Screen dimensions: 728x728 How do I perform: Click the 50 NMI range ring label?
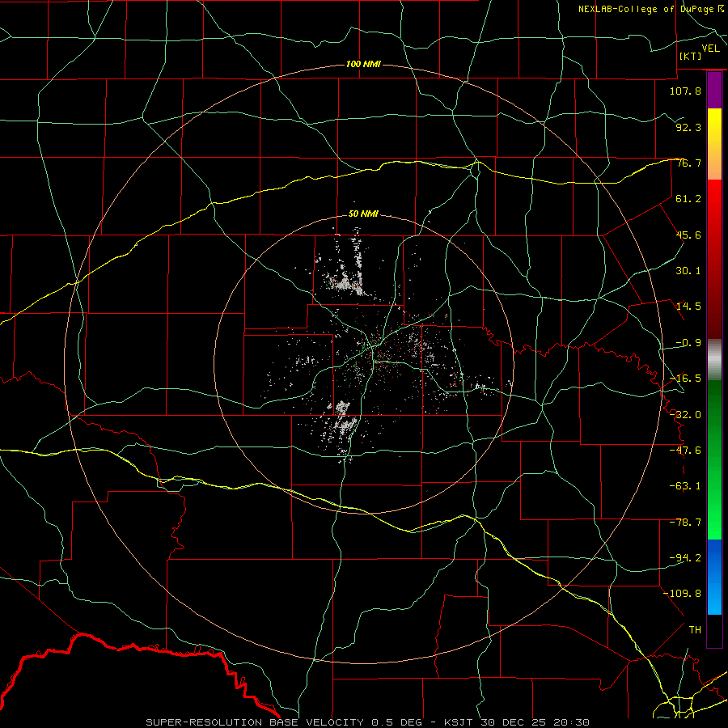tap(363, 214)
